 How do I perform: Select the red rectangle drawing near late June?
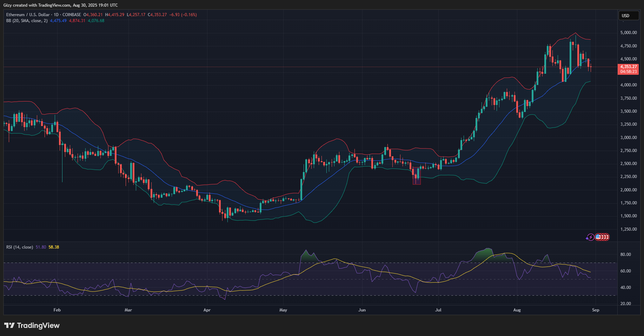coord(417,176)
